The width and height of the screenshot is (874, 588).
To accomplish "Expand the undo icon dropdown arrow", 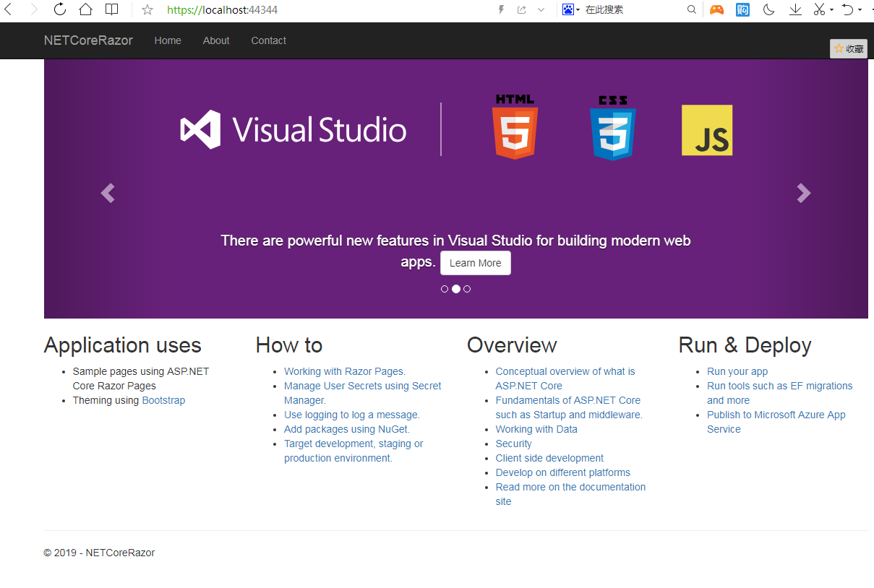I will 860,10.
